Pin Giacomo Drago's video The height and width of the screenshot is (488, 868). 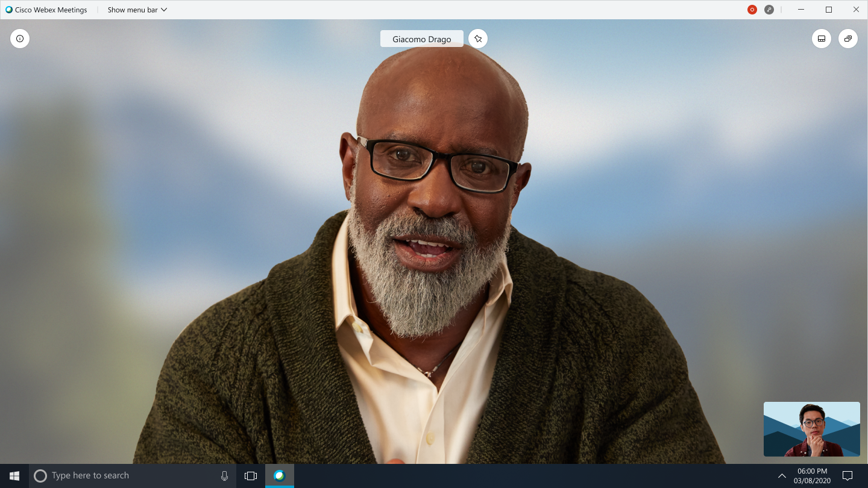coord(478,39)
